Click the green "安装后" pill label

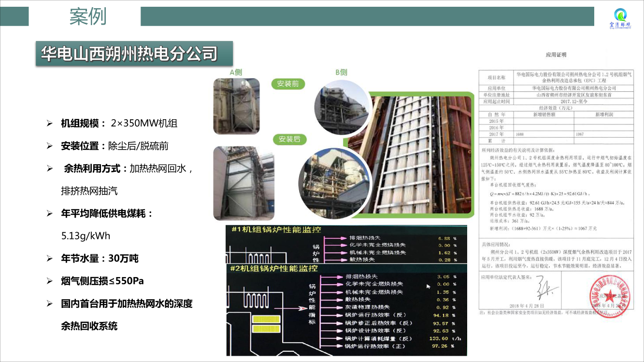(289, 139)
